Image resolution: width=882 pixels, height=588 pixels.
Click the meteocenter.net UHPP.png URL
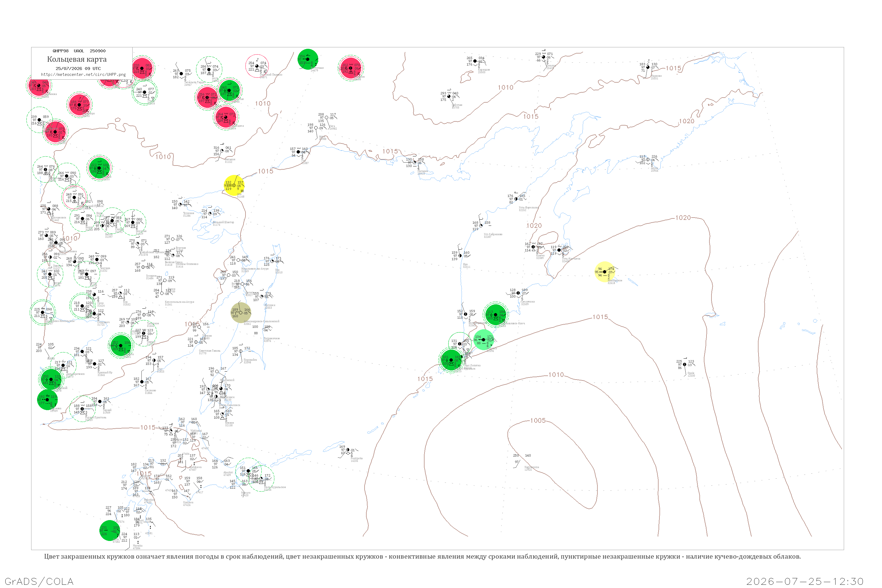[83, 75]
